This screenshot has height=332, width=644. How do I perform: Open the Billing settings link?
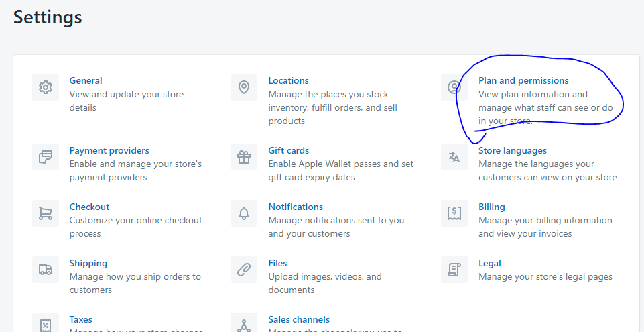(x=492, y=207)
